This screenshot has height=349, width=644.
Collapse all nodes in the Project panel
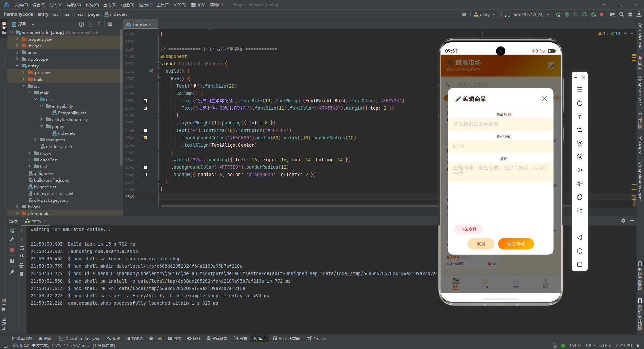(99, 24)
